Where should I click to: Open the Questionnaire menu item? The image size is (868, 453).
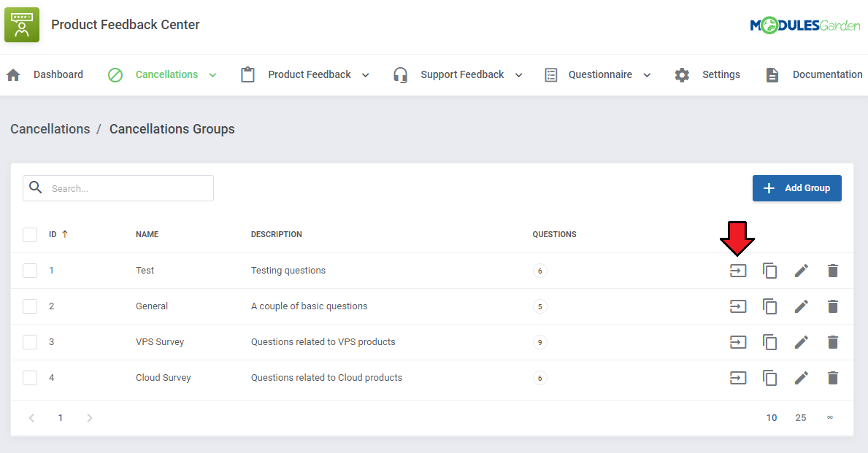600,74
